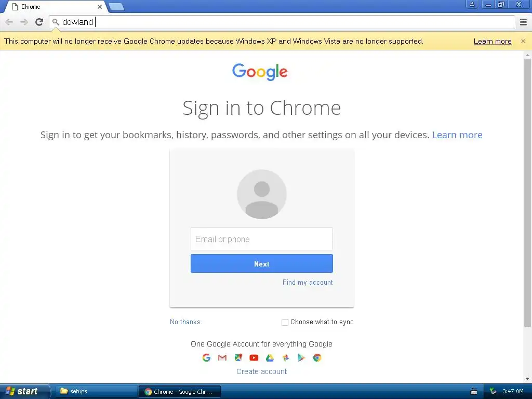This screenshot has height=399, width=532.
Task: Open Learn more in yellow infobar
Action: [493, 42]
